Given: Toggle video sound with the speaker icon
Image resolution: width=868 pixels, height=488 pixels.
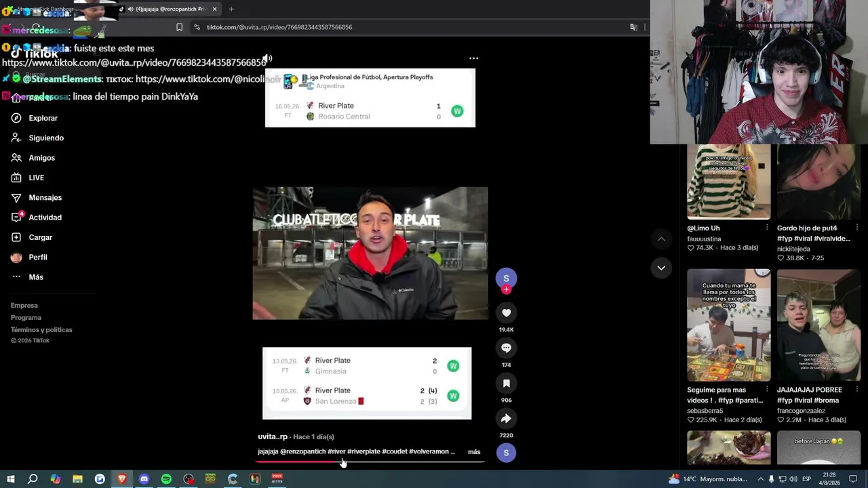Looking at the screenshot, I should click(x=267, y=59).
